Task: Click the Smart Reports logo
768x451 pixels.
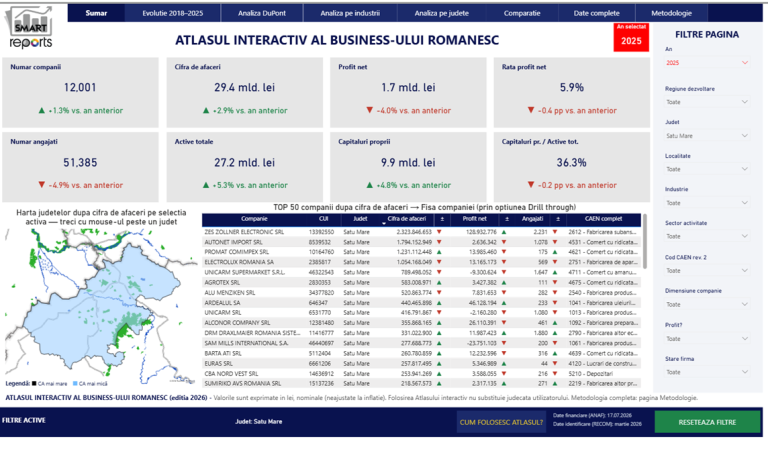Action: click(30, 28)
